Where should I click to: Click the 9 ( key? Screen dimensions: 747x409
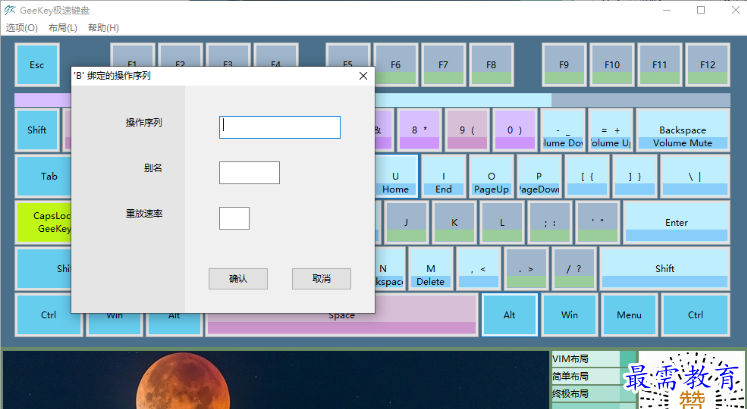pyautogui.click(x=467, y=130)
